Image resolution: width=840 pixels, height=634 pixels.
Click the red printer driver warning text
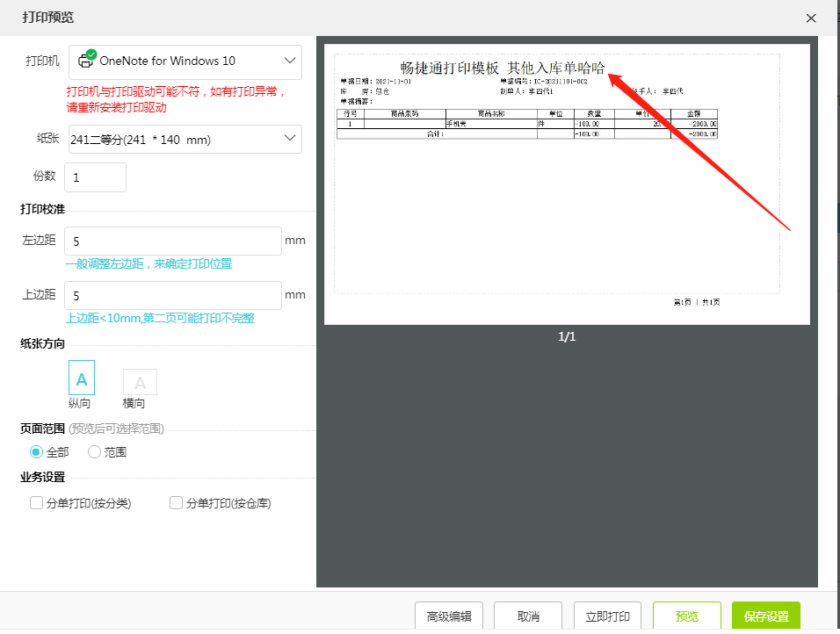coord(176,99)
